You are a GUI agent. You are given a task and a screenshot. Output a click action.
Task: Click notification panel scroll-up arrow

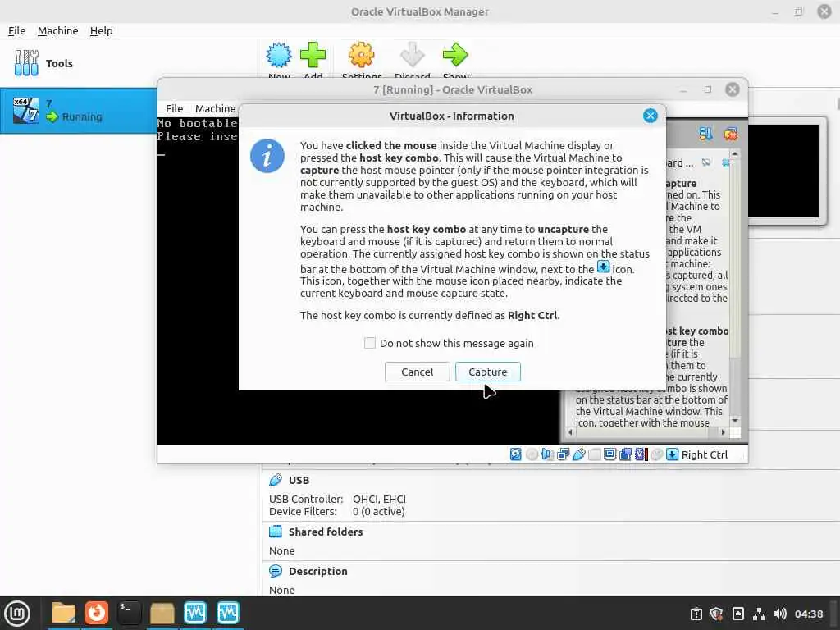click(x=735, y=154)
